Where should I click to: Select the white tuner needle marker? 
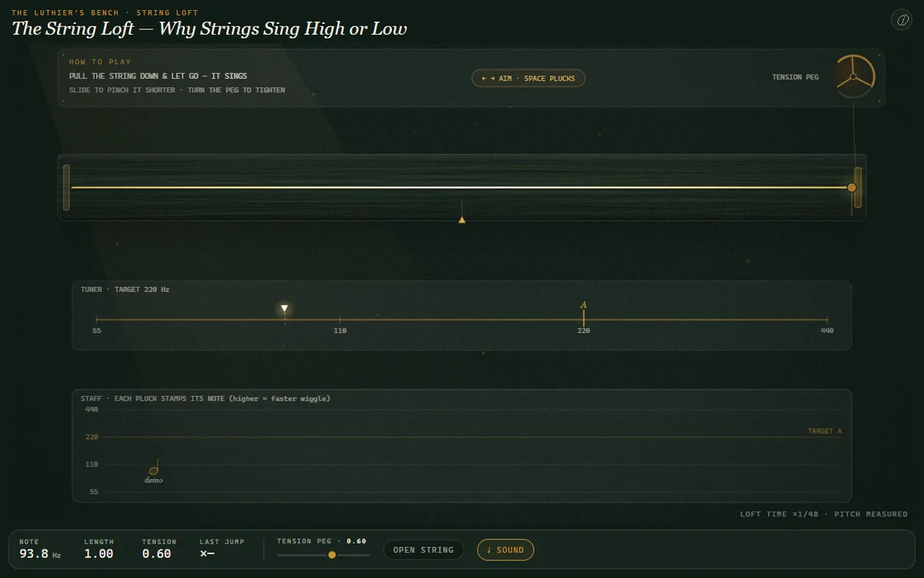tap(284, 309)
